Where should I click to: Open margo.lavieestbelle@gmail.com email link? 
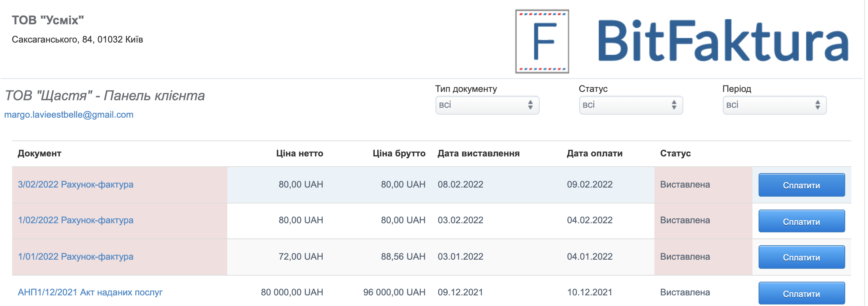(x=69, y=115)
